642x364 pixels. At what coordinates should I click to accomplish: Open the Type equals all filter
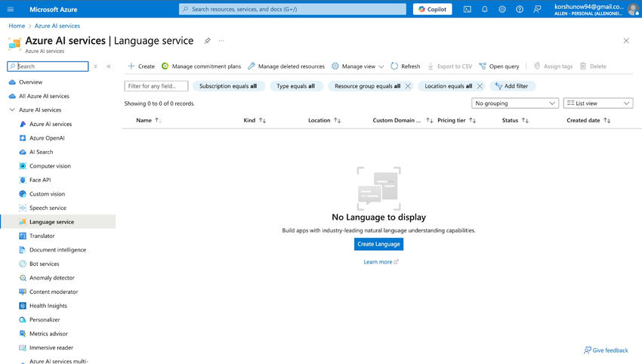pyautogui.click(x=295, y=86)
